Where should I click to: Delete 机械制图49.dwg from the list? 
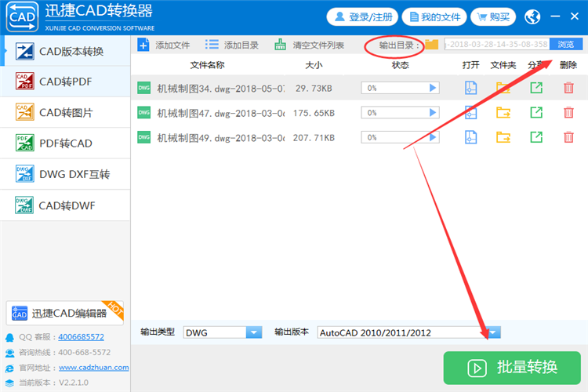568,137
